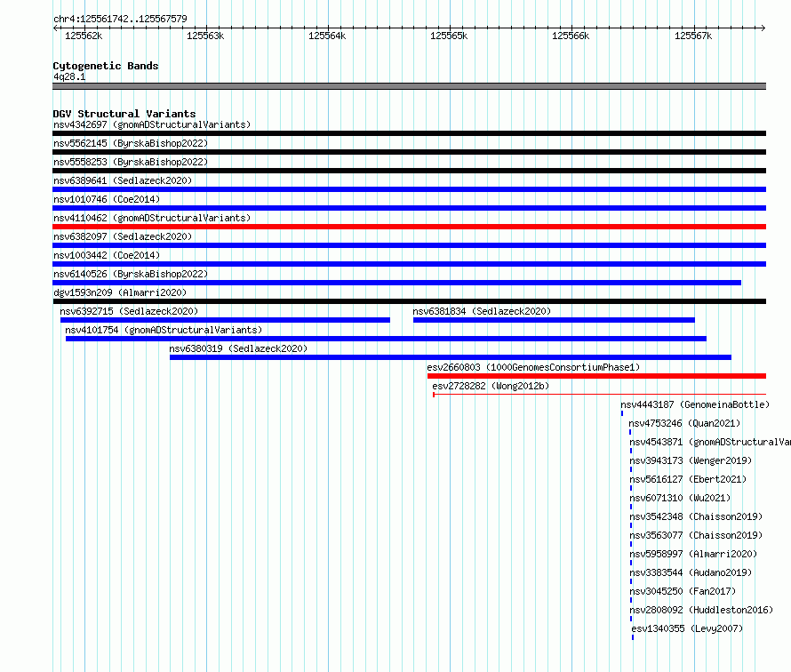The image size is (791, 672).
Task: Click the nsv5958997 Almarri2020 label
Action: click(x=693, y=554)
